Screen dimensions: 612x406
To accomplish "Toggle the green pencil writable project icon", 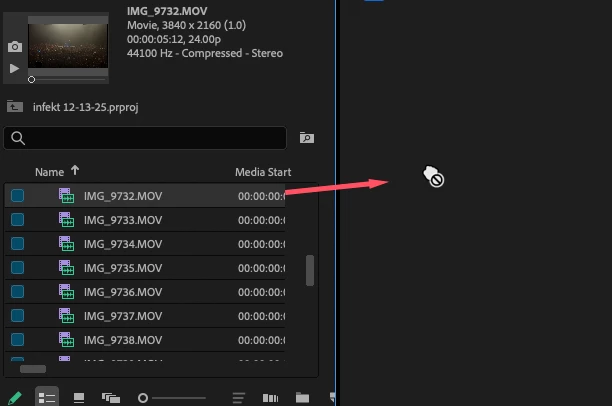I will 14,398.
